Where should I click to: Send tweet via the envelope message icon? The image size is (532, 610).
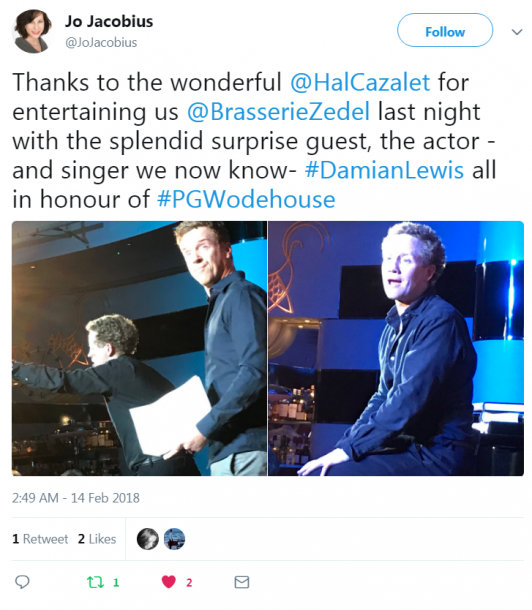click(x=242, y=582)
